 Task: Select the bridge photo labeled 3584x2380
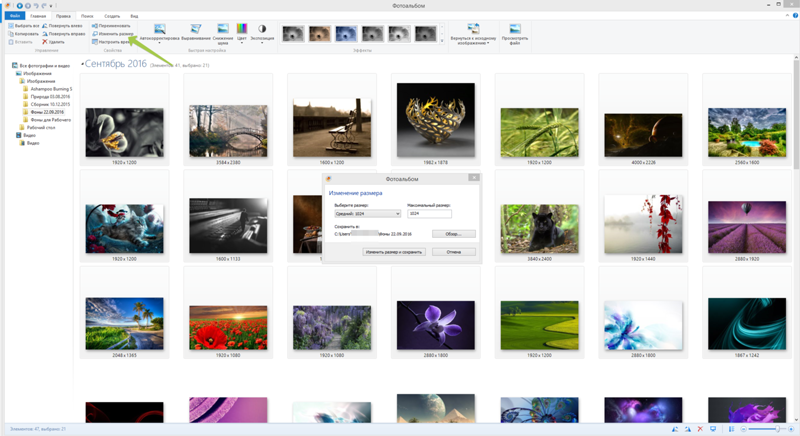pos(228,131)
